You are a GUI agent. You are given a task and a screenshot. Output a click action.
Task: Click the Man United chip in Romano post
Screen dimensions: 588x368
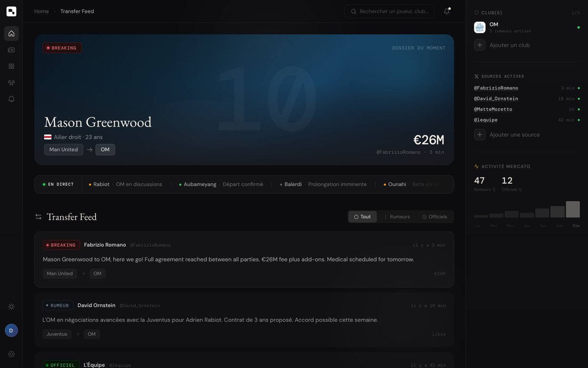click(x=60, y=274)
